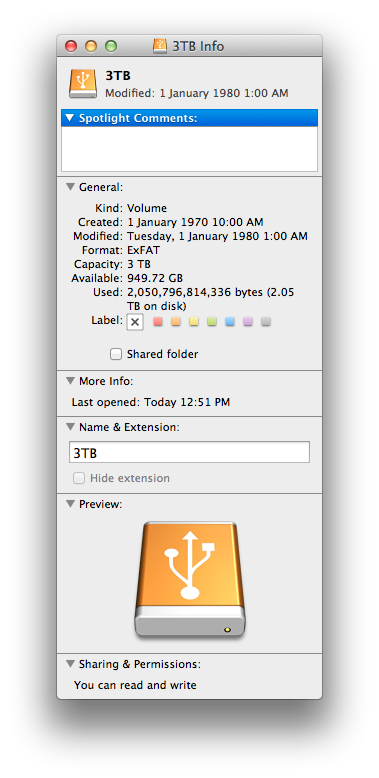The image size is (379, 778).
Task: Collapse the Sharing & Permissions section
Action: pyautogui.click(x=70, y=664)
